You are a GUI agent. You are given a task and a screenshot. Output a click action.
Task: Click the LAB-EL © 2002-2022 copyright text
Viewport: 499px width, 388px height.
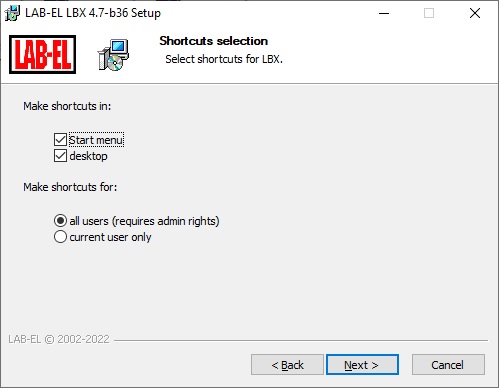click(59, 339)
